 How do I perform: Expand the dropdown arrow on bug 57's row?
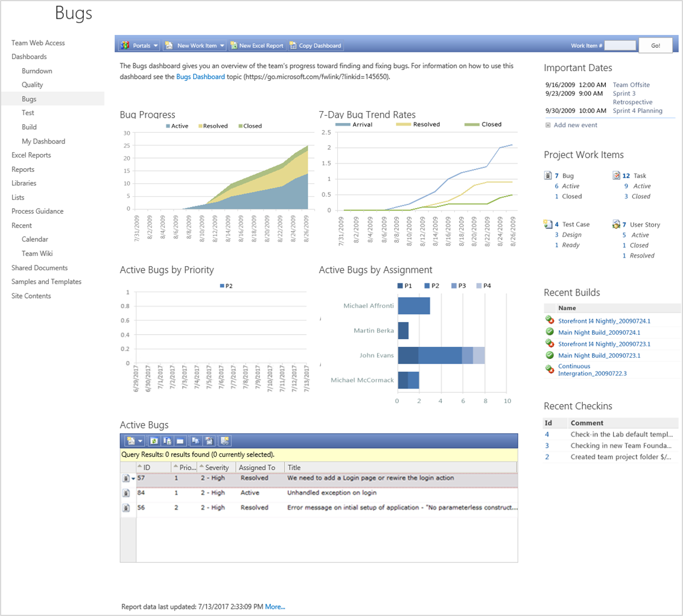(x=133, y=479)
